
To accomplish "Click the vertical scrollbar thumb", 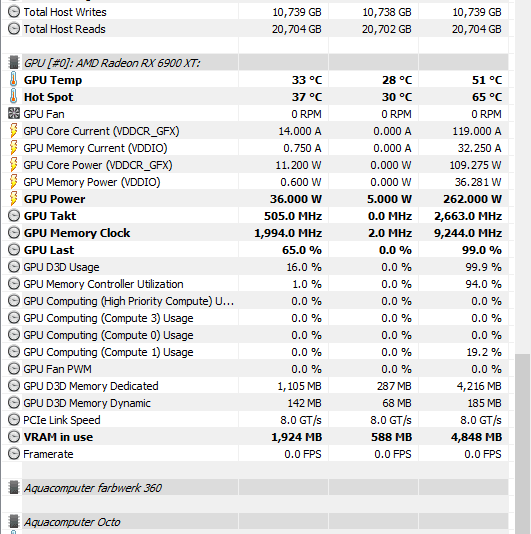I will click(x=522, y=444).
